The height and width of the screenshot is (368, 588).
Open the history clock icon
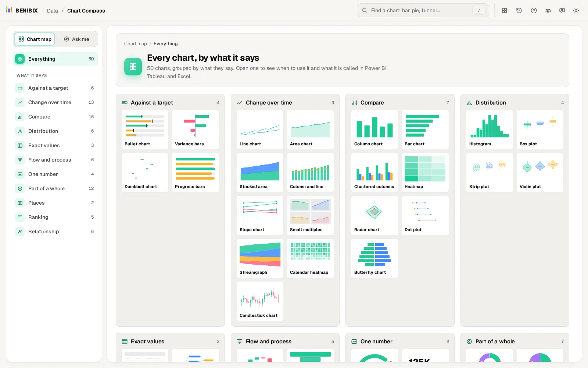tap(519, 11)
